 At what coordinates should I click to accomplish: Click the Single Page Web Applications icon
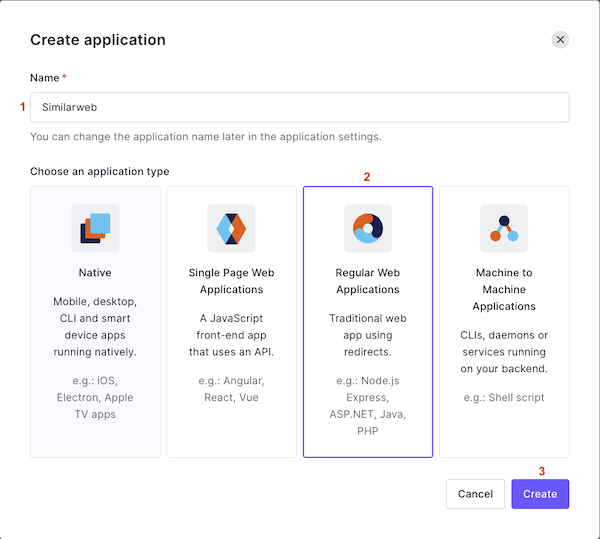[x=231, y=228]
